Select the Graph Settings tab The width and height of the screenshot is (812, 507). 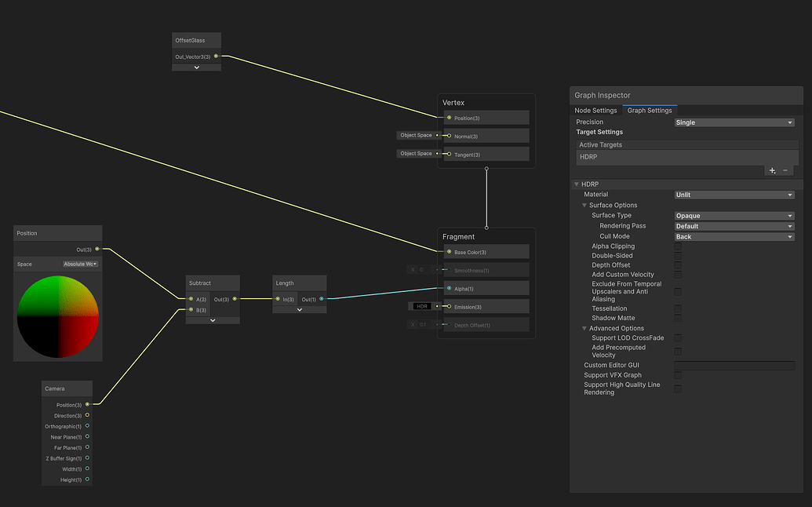tap(649, 111)
